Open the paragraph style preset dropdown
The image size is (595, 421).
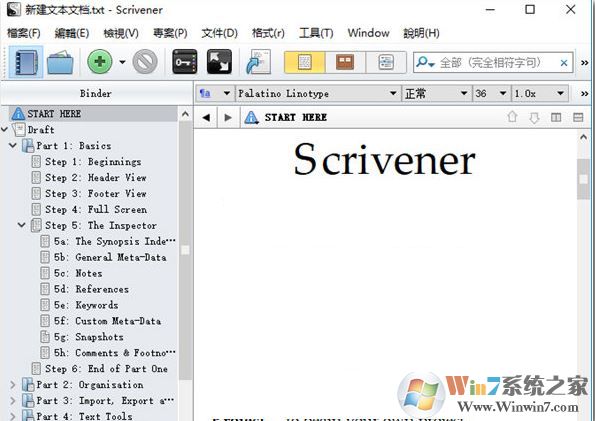tap(215, 93)
